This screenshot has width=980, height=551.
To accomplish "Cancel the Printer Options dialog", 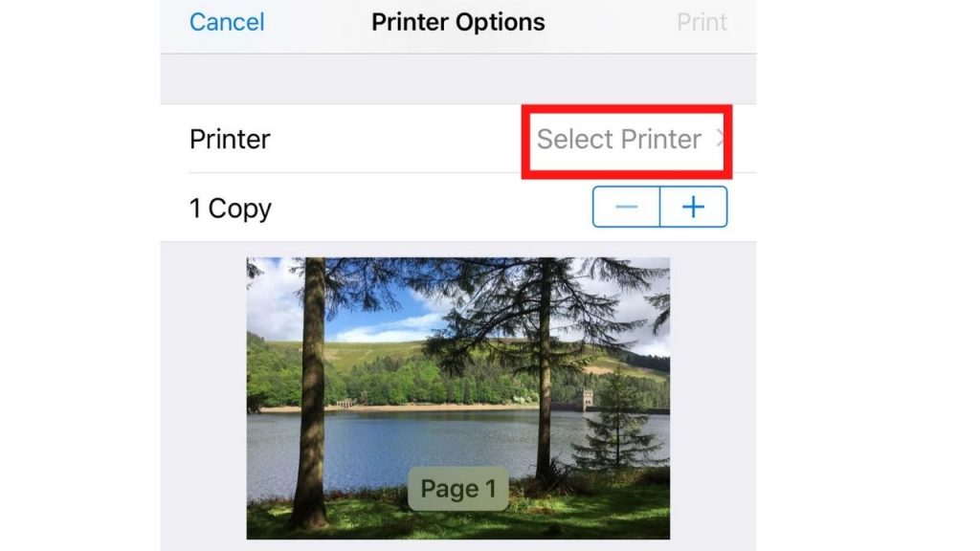I will point(227,22).
